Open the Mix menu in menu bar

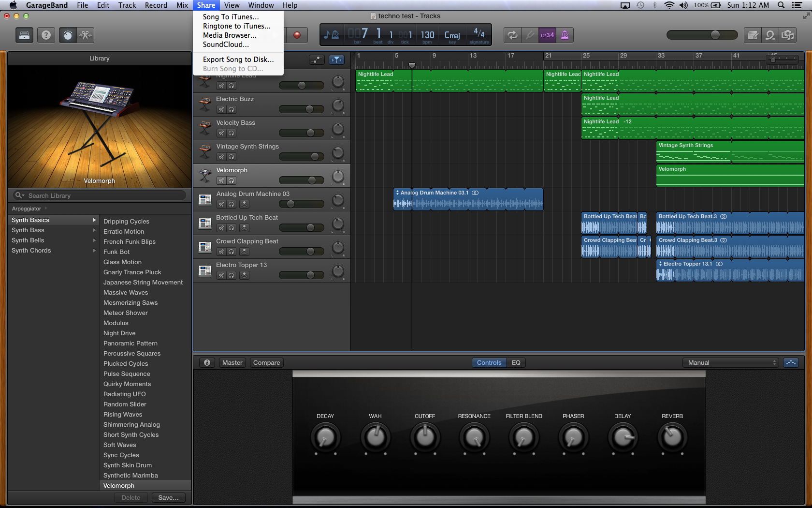(182, 5)
